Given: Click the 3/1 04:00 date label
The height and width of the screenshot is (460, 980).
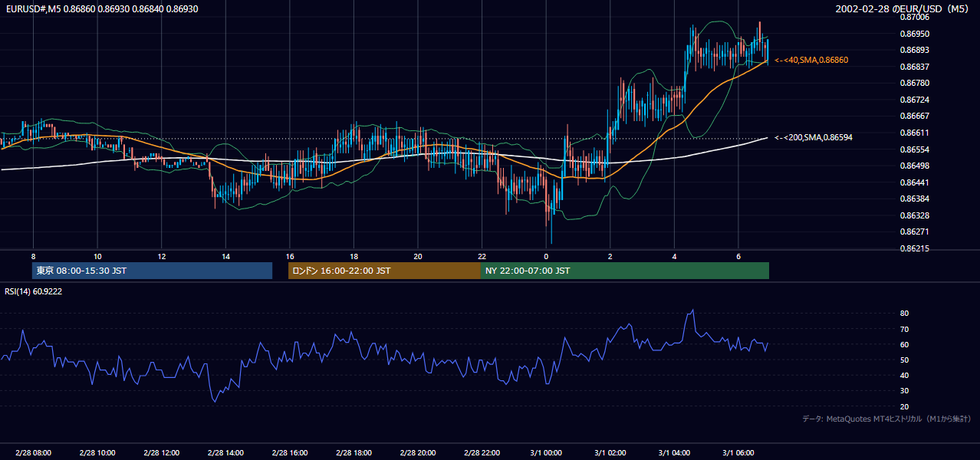Looking at the screenshot, I should (674, 452).
